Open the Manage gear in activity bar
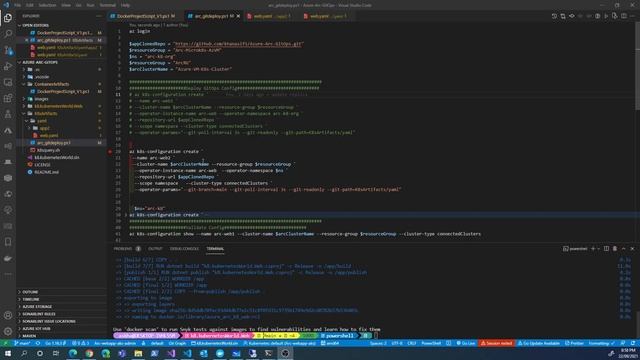The height and width of the screenshot is (360, 640). click(8, 331)
